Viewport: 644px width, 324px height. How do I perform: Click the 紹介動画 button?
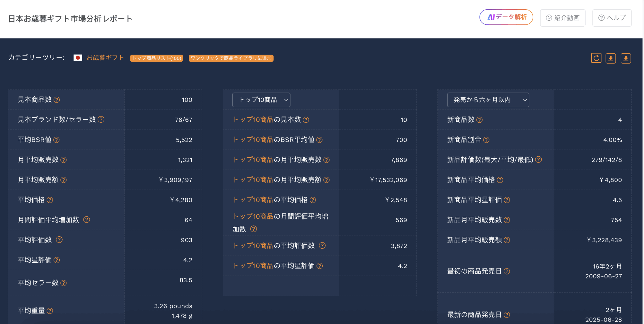(x=562, y=18)
